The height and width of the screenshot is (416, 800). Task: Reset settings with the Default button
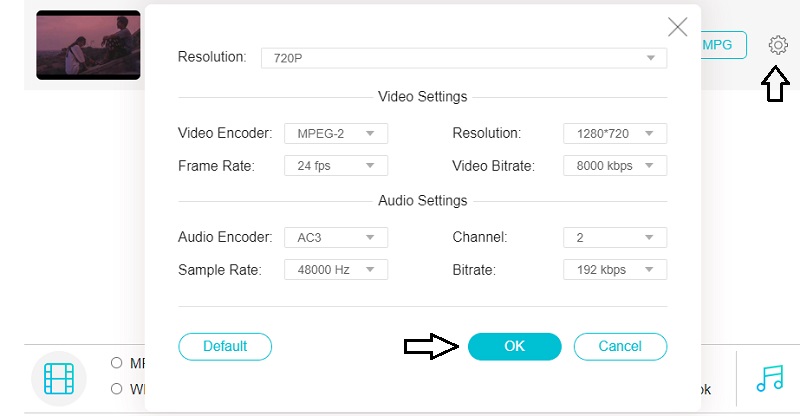coord(225,346)
